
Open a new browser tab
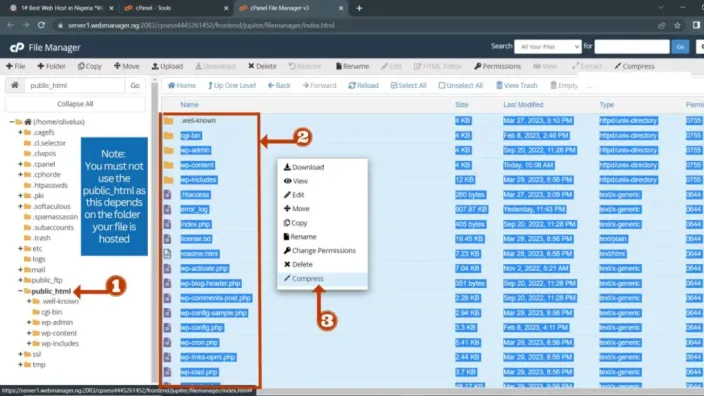coord(359,8)
